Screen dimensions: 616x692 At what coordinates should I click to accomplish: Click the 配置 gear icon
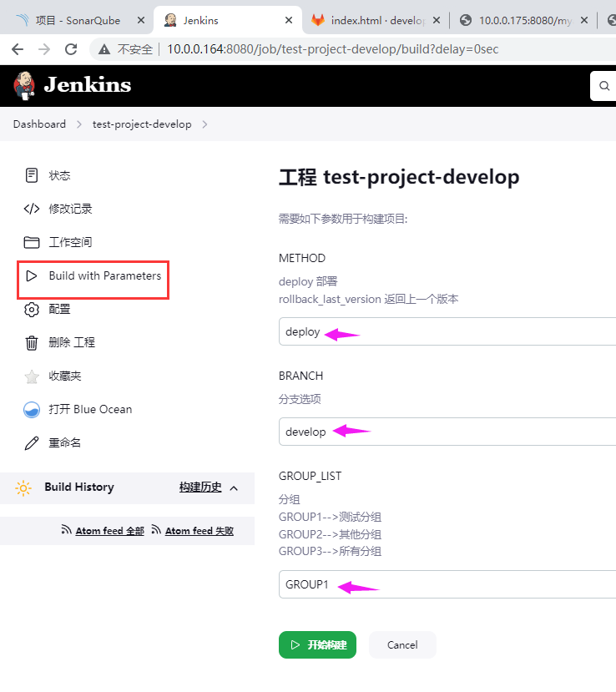(x=32, y=310)
